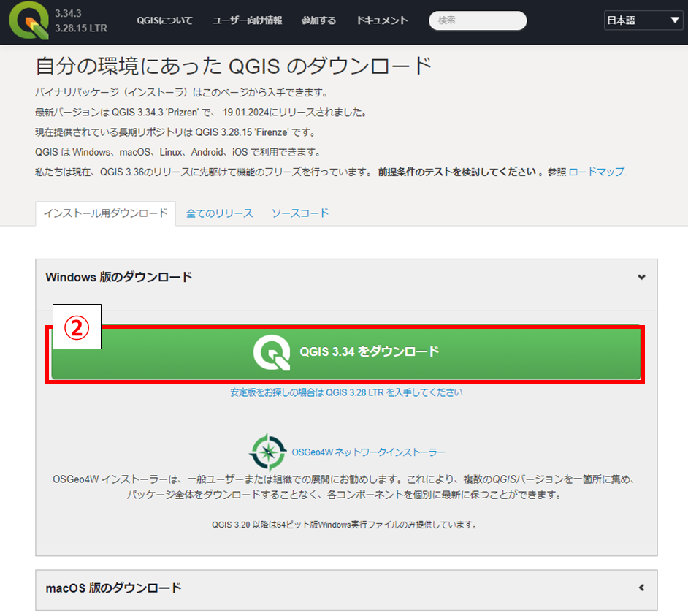Image resolution: width=688 pixels, height=616 pixels.
Task: Click the 自分の環境にあった QGIS のダウンロード heading
Action: [234, 66]
